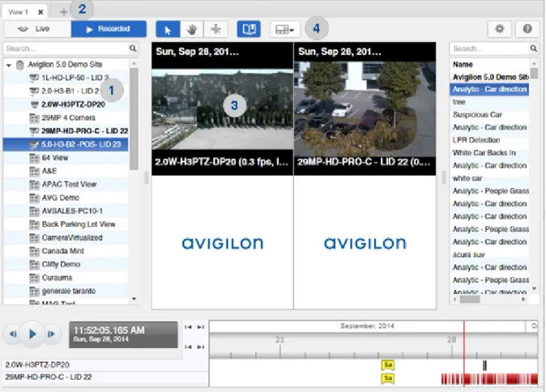The height and width of the screenshot is (392, 546).
Task: Click the bookmark search magnifier icon
Action: click(x=534, y=49)
